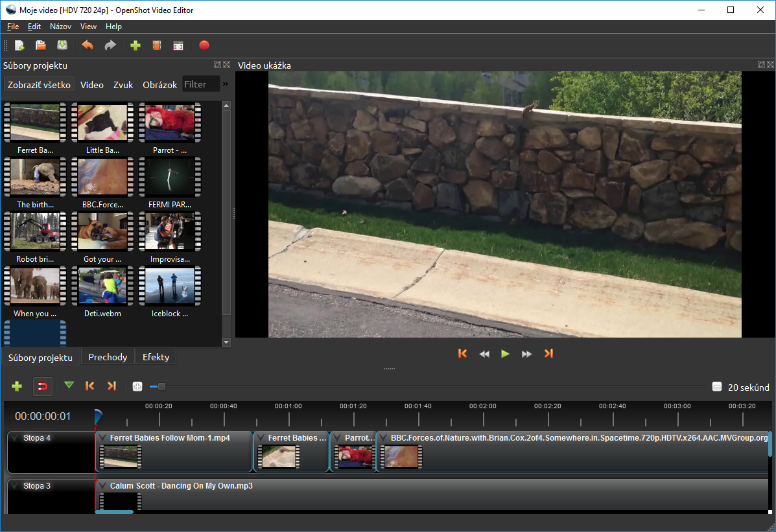
Task: Click the Undo arrow icon
Action: click(88, 45)
